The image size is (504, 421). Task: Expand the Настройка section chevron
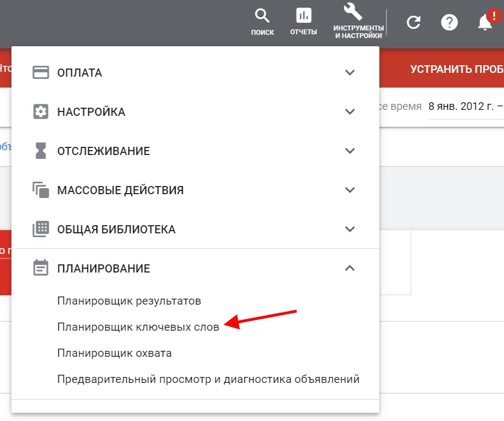[351, 111]
